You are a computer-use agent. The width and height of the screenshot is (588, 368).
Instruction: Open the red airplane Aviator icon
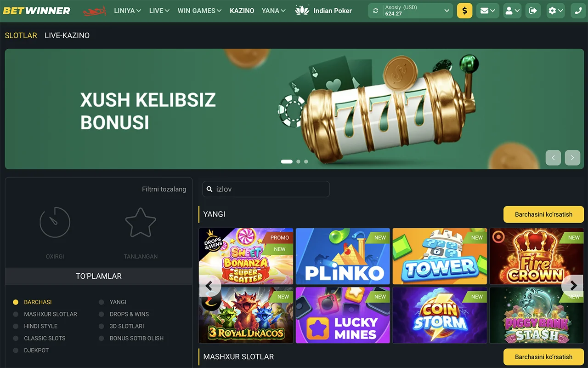(94, 11)
